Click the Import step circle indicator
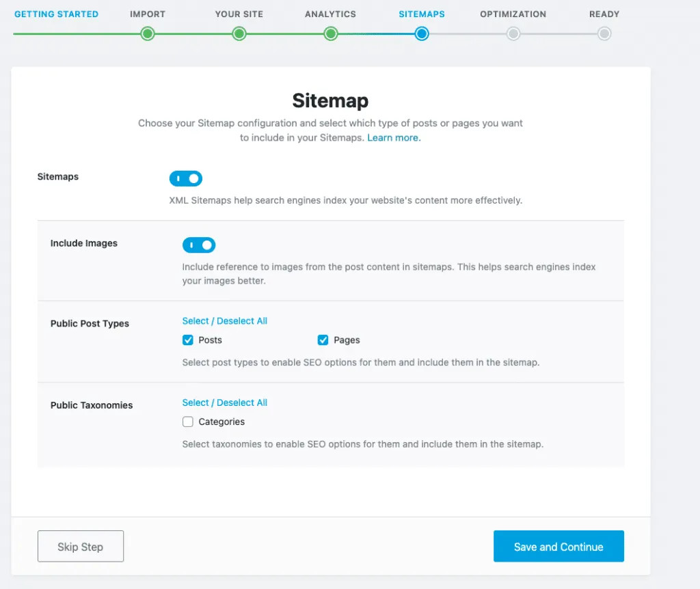The width and height of the screenshot is (700, 589). tap(147, 32)
